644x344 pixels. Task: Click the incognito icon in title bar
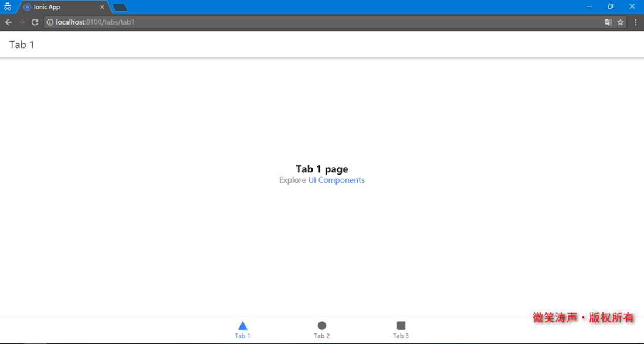point(8,6)
